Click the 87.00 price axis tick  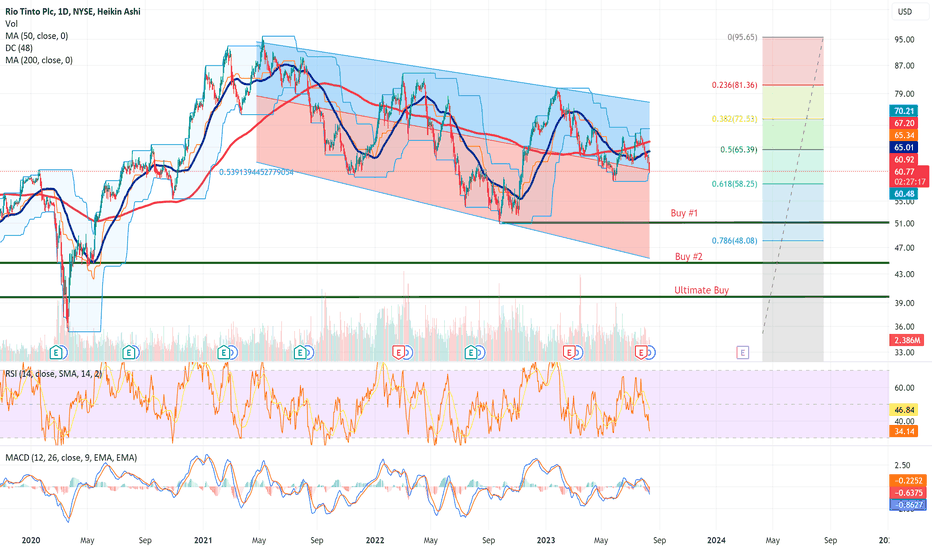[904, 65]
